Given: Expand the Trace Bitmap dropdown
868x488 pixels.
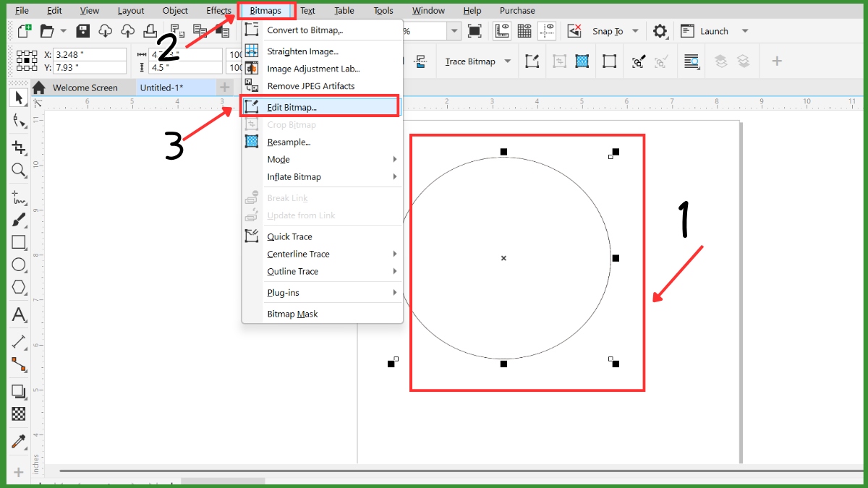Looking at the screenshot, I should point(507,61).
